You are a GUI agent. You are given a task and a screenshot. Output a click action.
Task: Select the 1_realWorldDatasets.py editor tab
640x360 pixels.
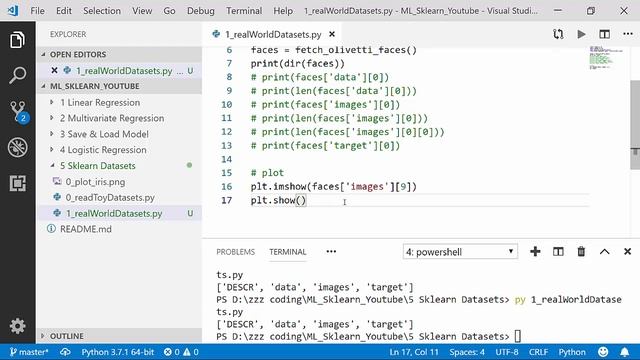pyautogui.click(x=273, y=34)
